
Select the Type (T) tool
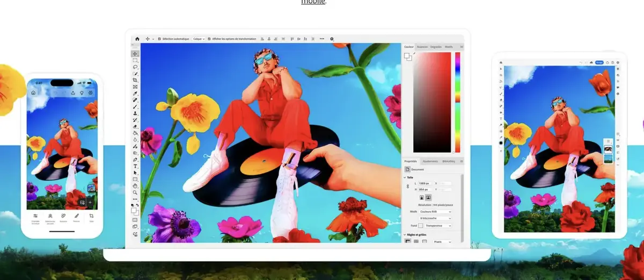(x=135, y=166)
